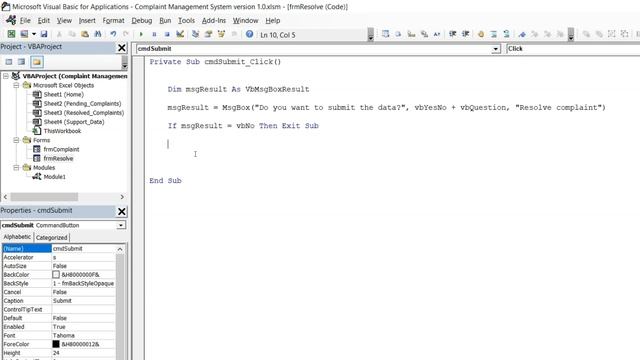The width and height of the screenshot is (640, 360).
Task: Select ThisWorkbook in project tree
Action: click(62, 131)
